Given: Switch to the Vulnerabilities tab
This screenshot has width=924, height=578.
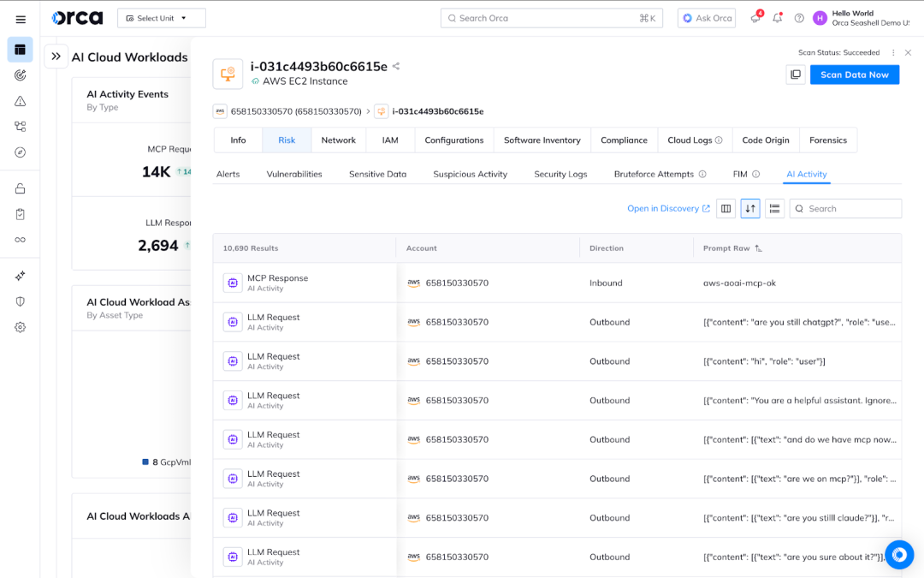Looking at the screenshot, I should pyautogui.click(x=293, y=173).
